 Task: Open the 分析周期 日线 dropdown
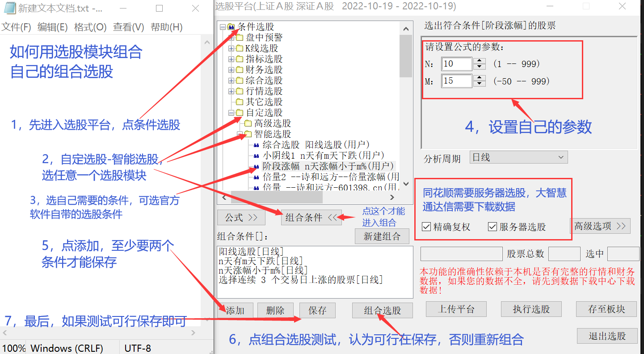518,157
